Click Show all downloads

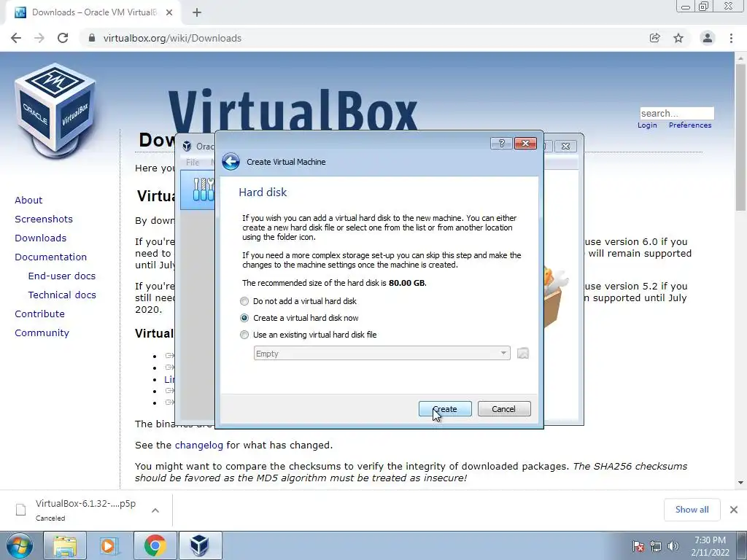point(692,510)
